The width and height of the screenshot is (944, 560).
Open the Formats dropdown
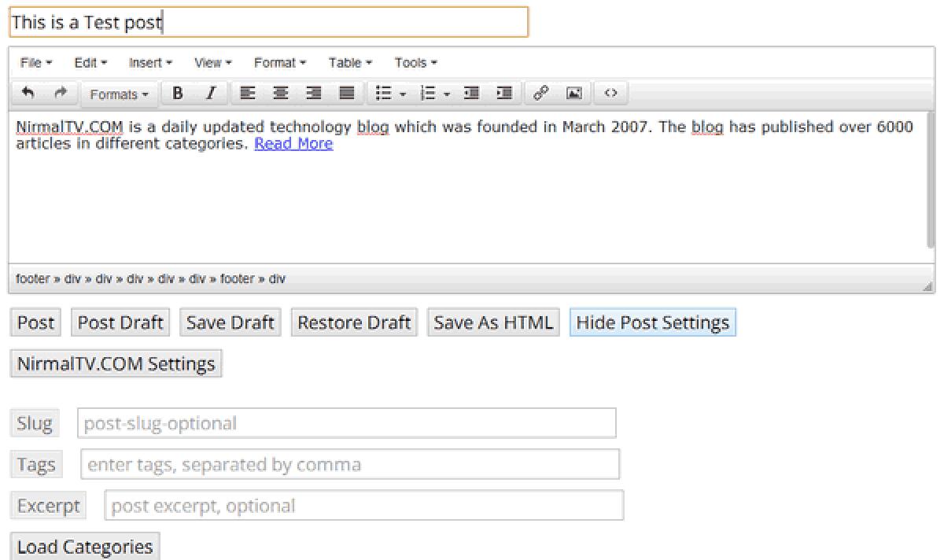(x=118, y=94)
